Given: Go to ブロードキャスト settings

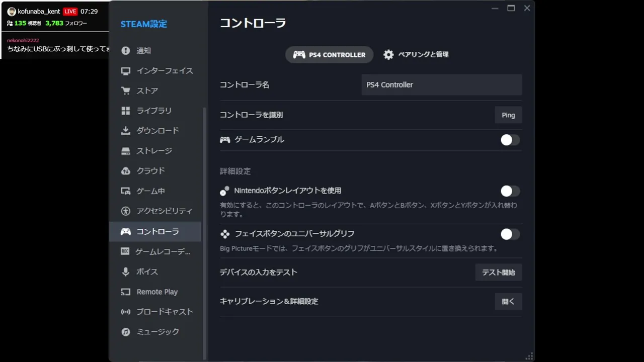Looking at the screenshot, I should [155, 312].
